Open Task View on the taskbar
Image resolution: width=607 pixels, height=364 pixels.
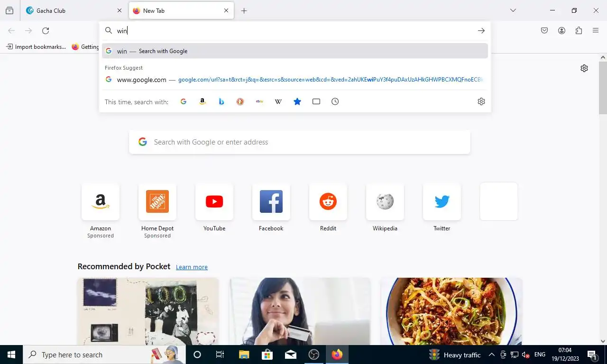[220, 355]
